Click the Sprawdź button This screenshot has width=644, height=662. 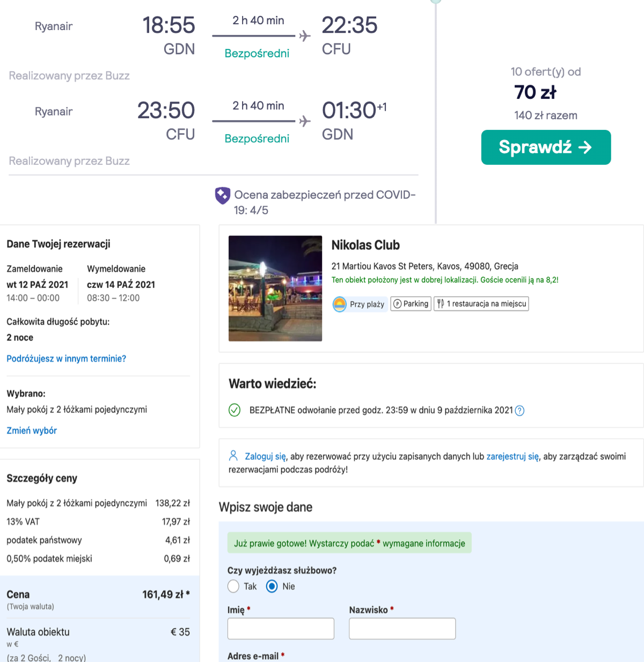(546, 147)
